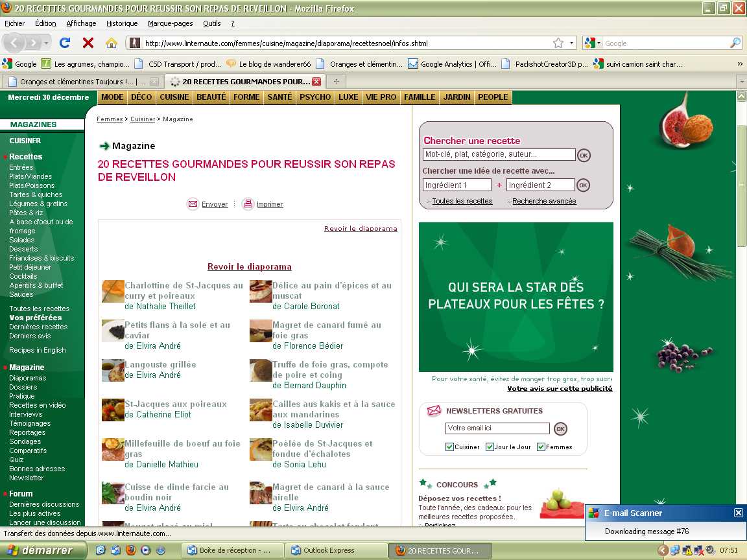Click the star plateaux advertisement banner
The image size is (747, 560).
516,297
